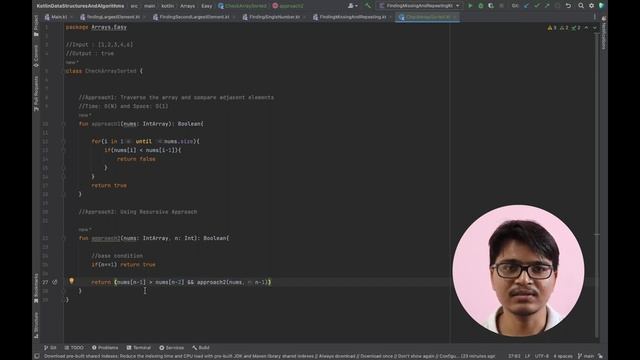
Task: Go to next highlighted error arrow
Action: click(x=594, y=28)
